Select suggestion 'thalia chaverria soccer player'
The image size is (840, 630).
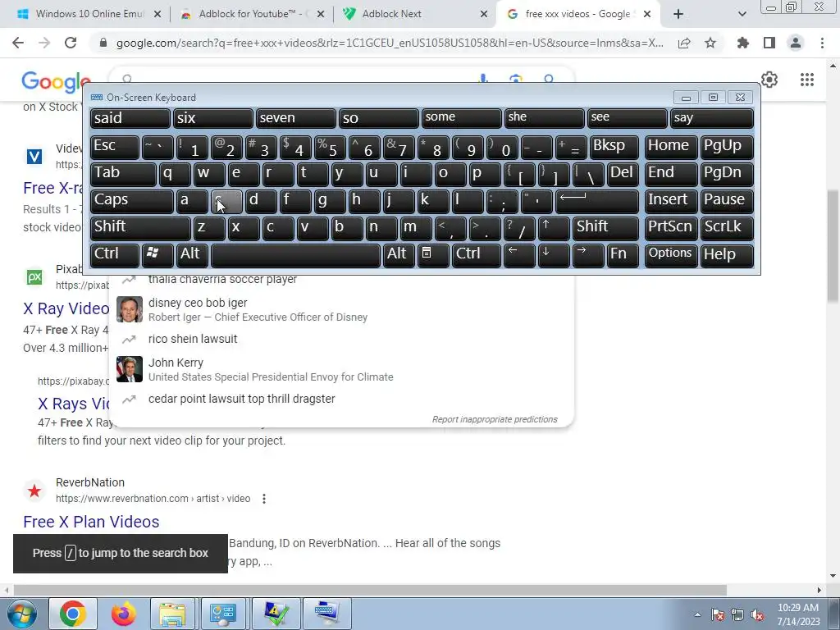pyautogui.click(x=341, y=280)
